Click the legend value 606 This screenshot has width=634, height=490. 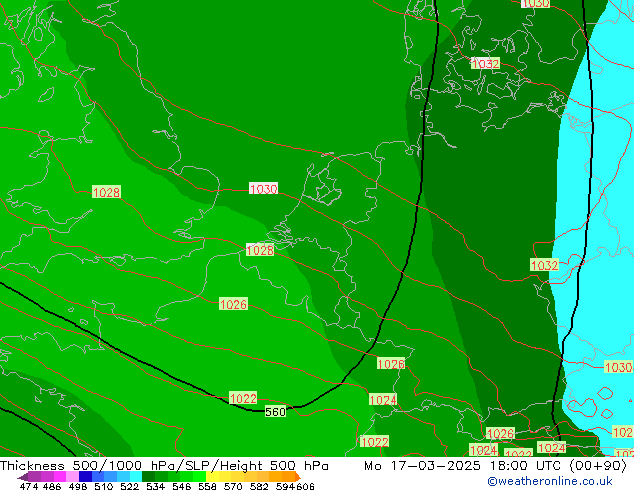point(305,486)
